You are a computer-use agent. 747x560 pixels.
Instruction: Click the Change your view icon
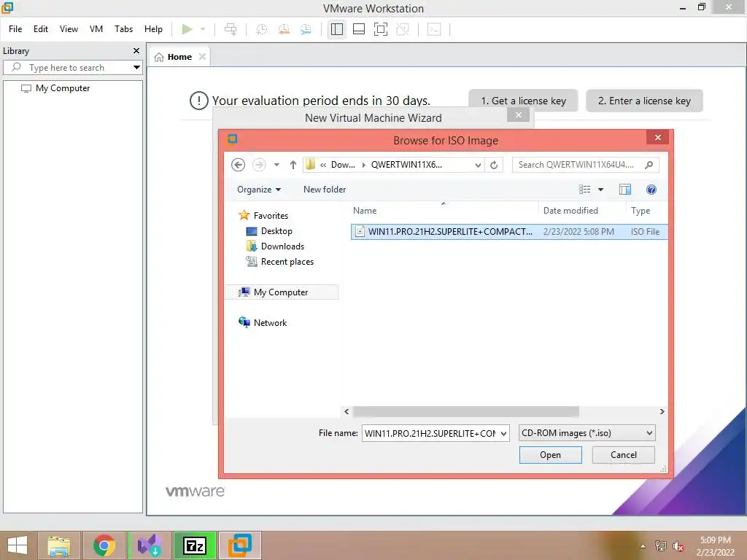point(584,190)
